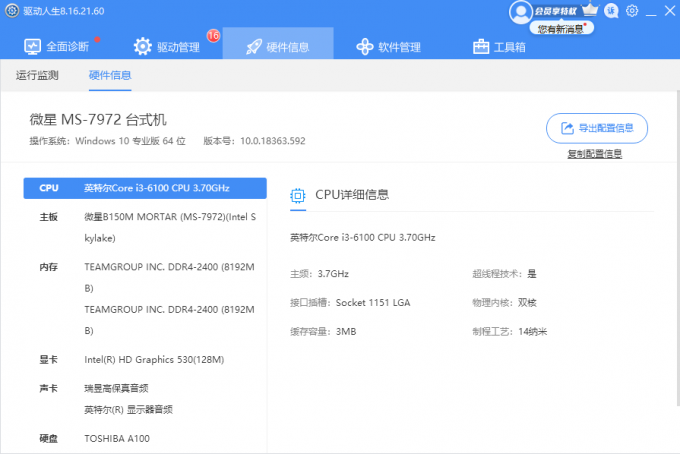Viewport: 680px width, 454px height.
Task: Click the 微星 MS-7972 台式机 title
Action: pos(98,119)
